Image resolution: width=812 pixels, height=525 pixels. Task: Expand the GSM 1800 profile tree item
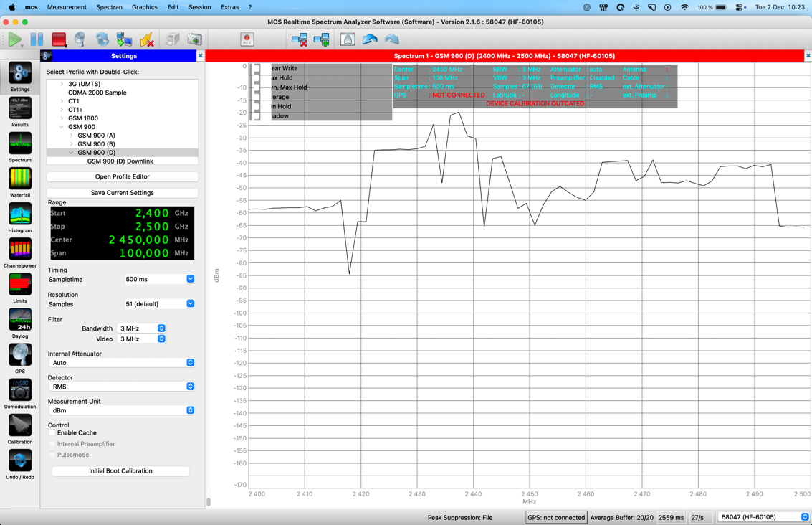pos(62,118)
